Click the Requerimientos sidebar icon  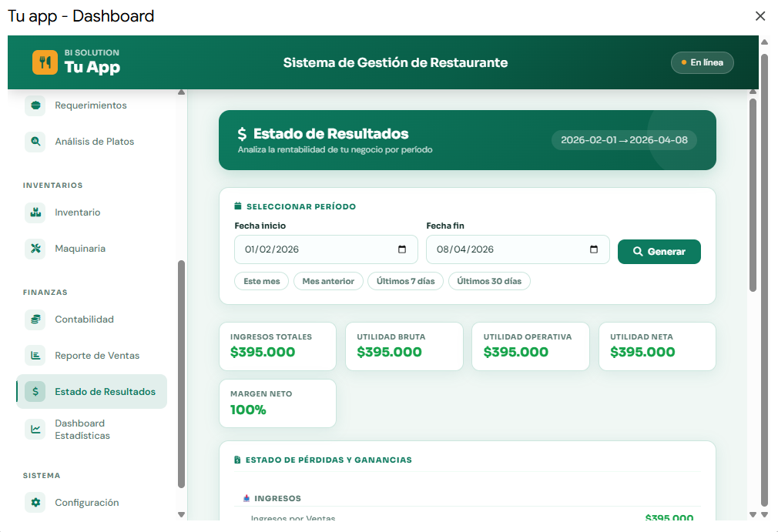(x=35, y=105)
